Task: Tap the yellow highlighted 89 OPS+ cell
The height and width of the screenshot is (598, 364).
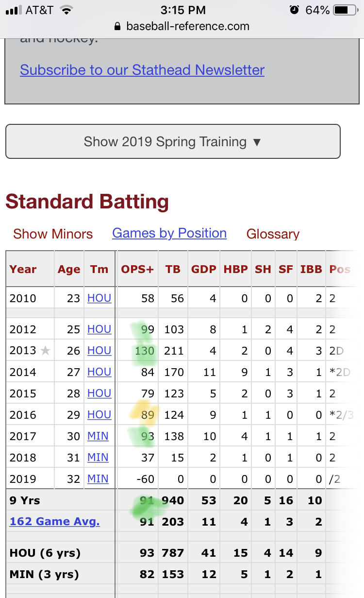Action: click(147, 415)
